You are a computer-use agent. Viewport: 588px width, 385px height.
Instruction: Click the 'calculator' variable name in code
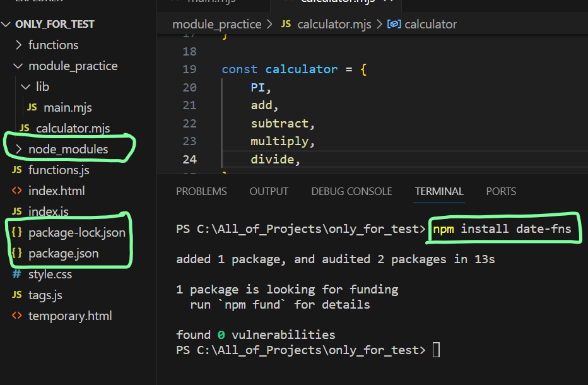pos(302,69)
